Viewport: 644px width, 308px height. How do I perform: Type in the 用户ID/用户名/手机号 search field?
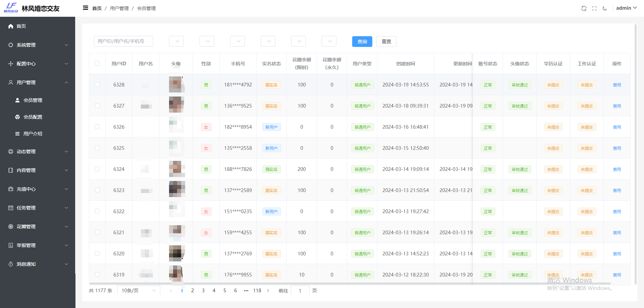pos(123,41)
